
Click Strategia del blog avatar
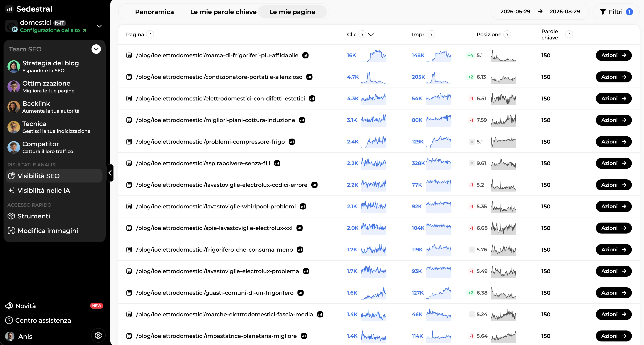14,67
